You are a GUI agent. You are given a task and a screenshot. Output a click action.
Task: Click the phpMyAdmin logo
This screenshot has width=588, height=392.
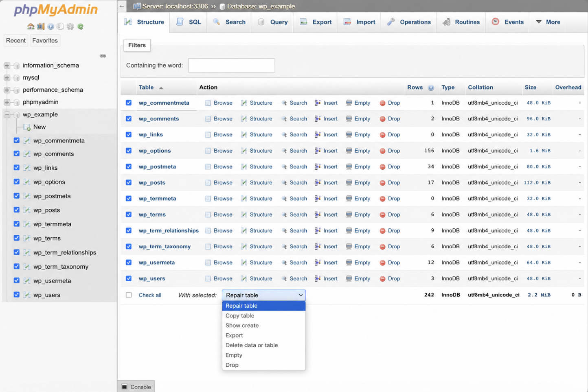click(x=56, y=10)
